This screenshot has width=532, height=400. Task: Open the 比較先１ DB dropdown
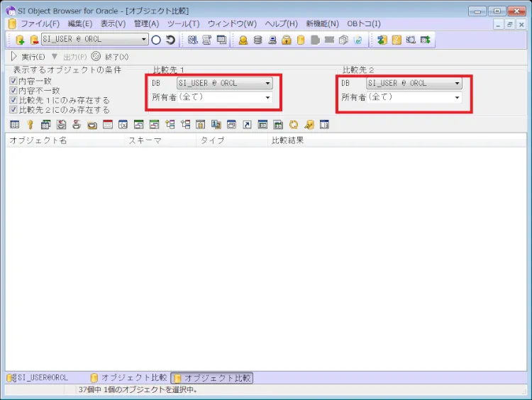[267, 83]
